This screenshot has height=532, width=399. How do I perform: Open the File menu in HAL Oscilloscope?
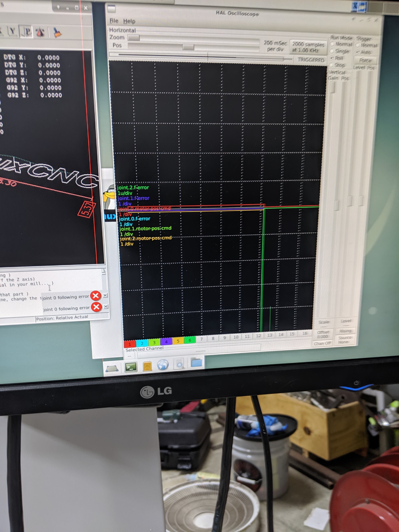point(114,21)
